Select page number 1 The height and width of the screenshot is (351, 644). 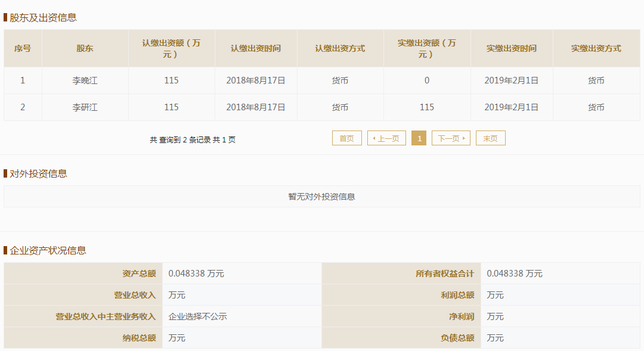point(419,138)
